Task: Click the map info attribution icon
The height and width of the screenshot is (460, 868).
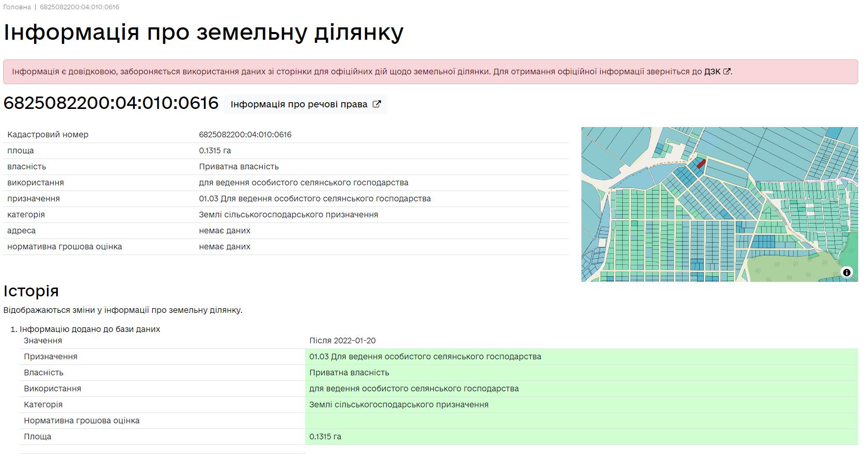Action: [x=846, y=272]
